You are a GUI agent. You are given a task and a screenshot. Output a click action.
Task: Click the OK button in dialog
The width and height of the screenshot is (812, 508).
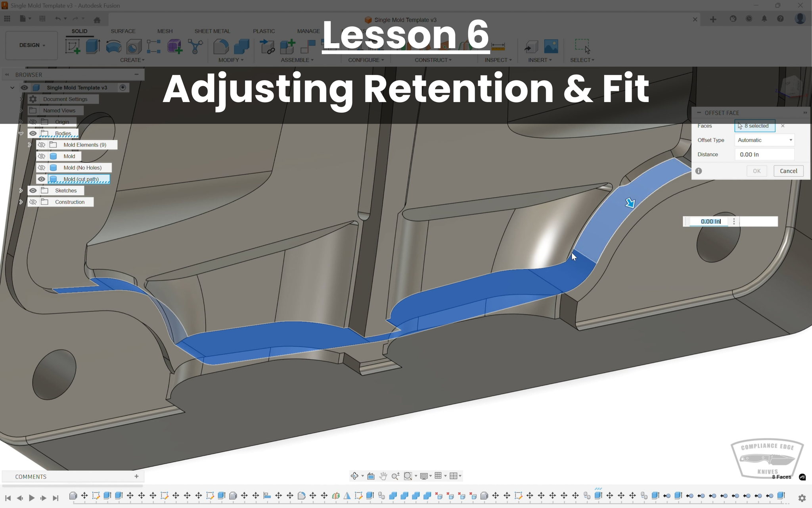click(756, 171)
